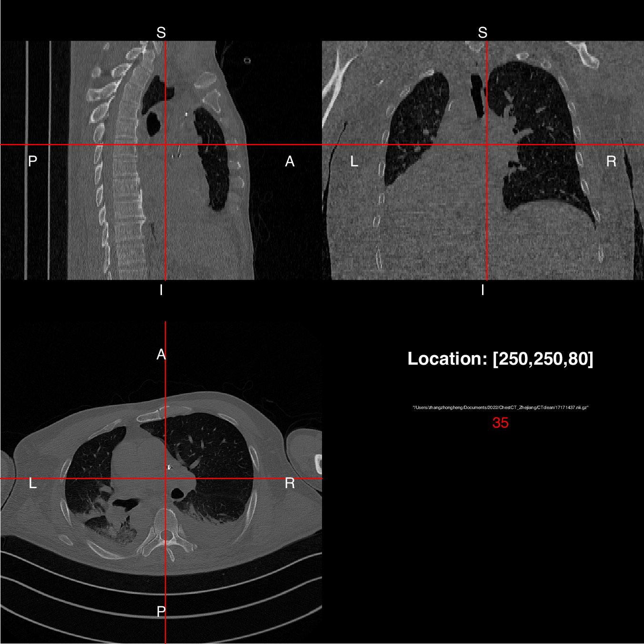Click the horizontal red crosshair line on coronal view
This screenshot has height=644, width=644.
[x=548, y=144]
